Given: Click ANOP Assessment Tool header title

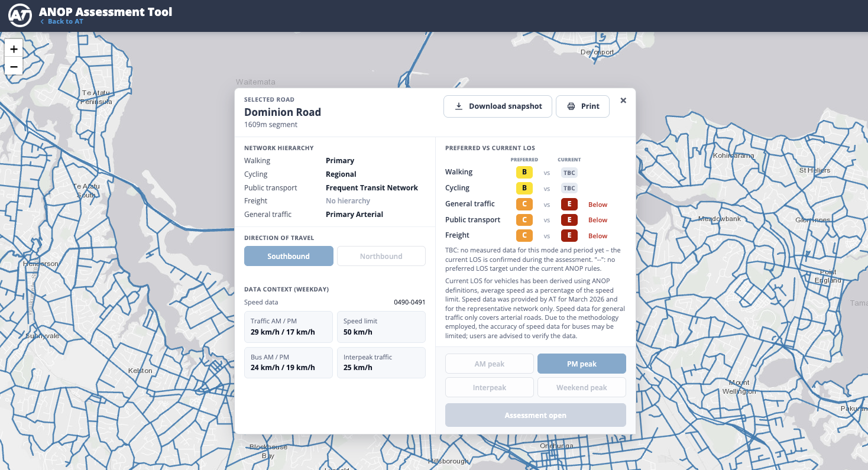Looking at the screenshot, I should tap(106, 11).
